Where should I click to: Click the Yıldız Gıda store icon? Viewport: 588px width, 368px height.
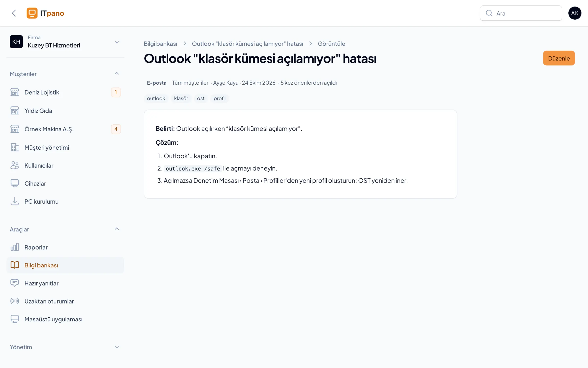point(15,111)
